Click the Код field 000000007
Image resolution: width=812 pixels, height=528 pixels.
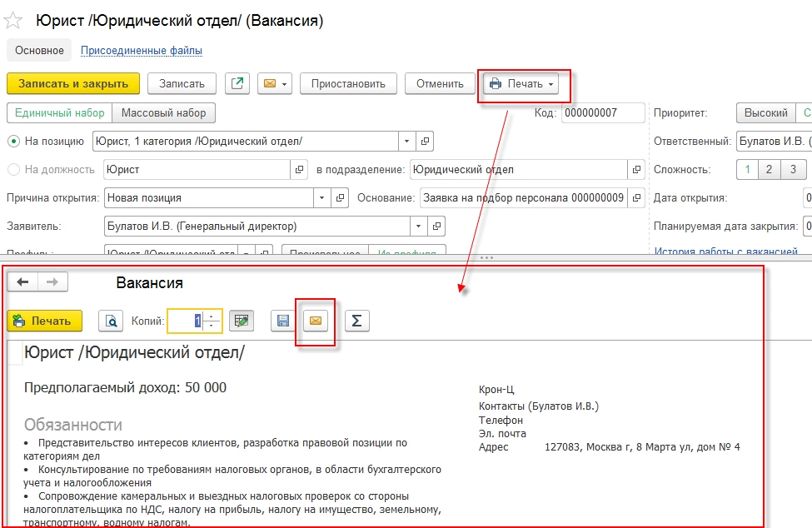pos(603,113)
